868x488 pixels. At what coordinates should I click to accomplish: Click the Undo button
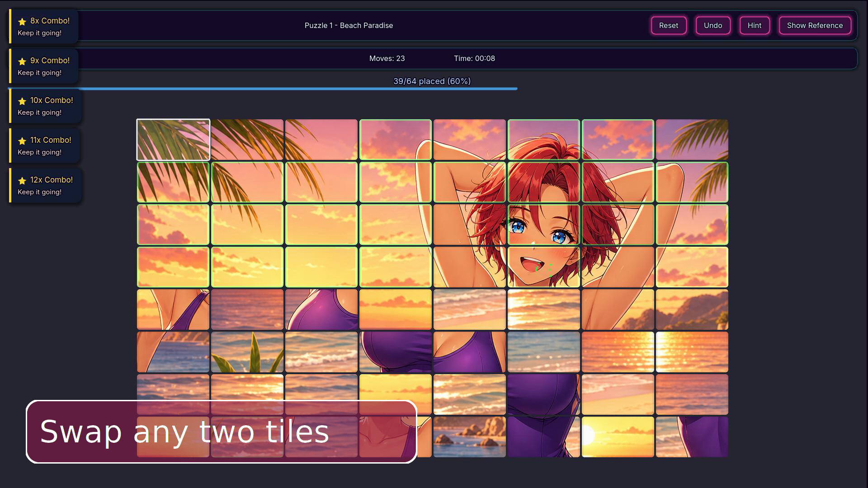713,25
